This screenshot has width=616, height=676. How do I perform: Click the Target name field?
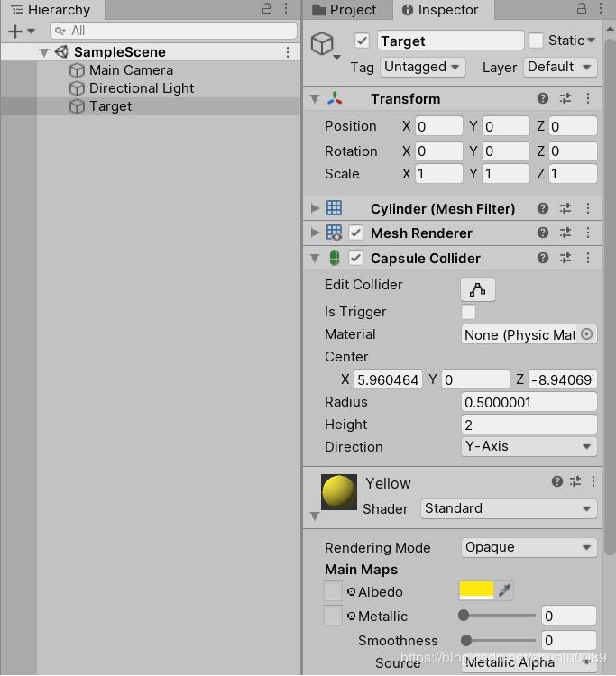coord(450,41)
